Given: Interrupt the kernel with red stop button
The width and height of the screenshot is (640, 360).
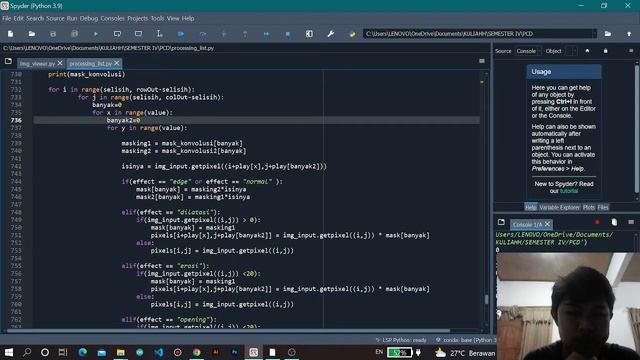Looking at the screenshot, I should tap(597, 222).
